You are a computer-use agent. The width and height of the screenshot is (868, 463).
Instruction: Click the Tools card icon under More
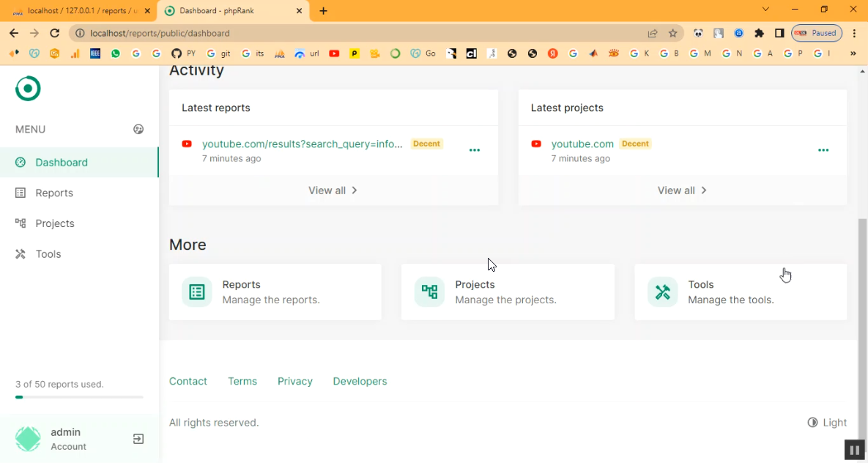[x=662, y=292]
